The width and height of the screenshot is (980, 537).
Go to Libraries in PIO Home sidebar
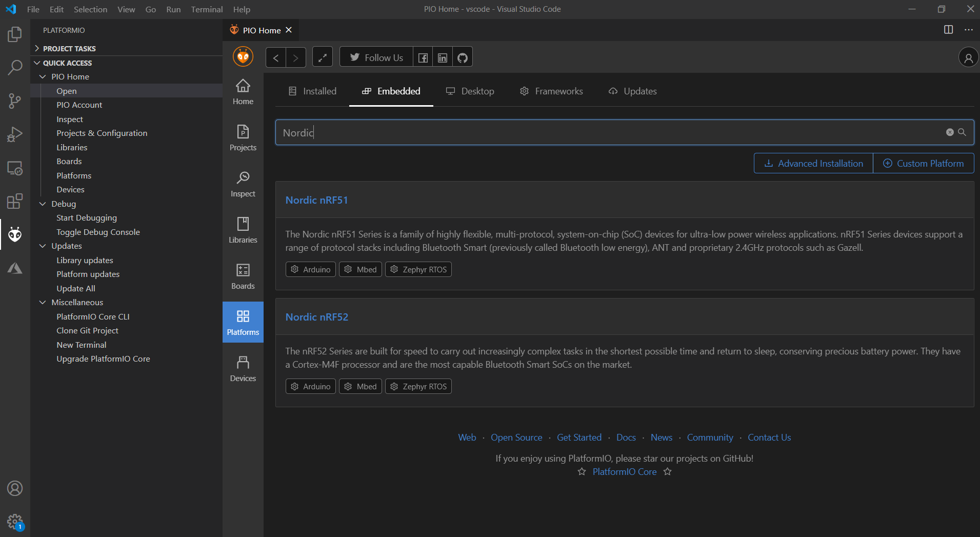click(x=243, y=230)
